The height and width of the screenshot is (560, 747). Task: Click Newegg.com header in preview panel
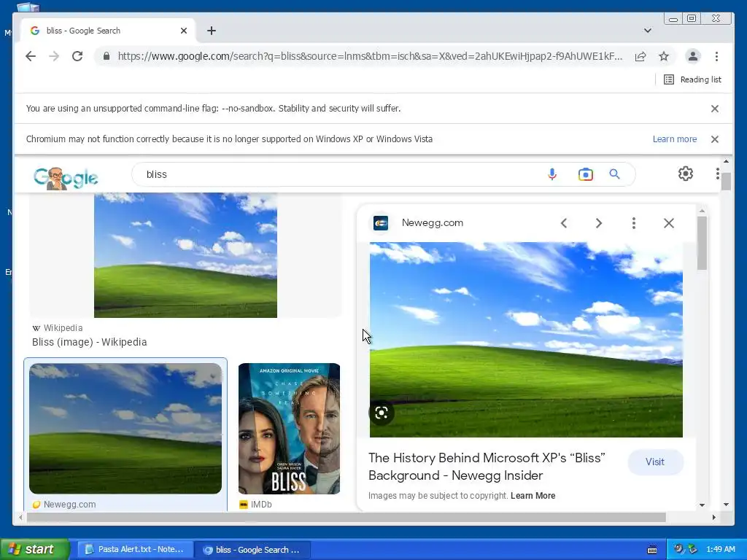432,223
